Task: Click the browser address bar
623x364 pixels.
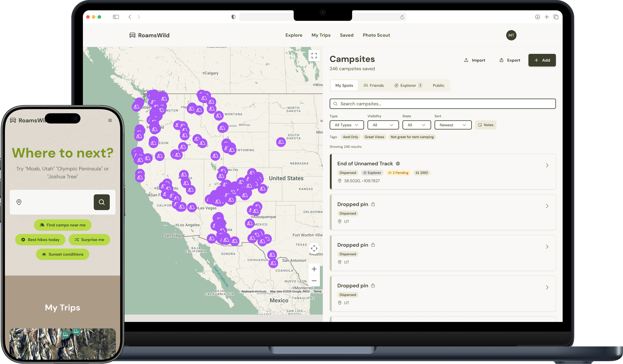Action: (x=323, y=17)
